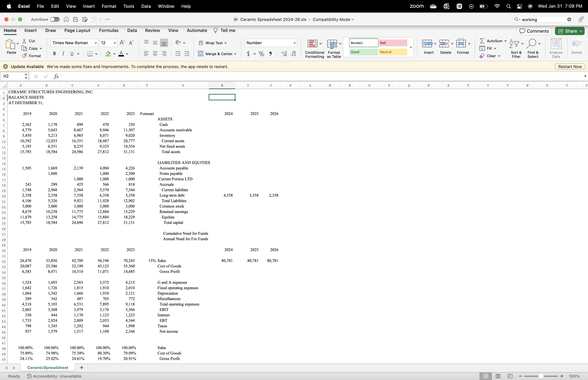Open the Times New Roman font dropdown
588x380 pixels.
point(96,43)
